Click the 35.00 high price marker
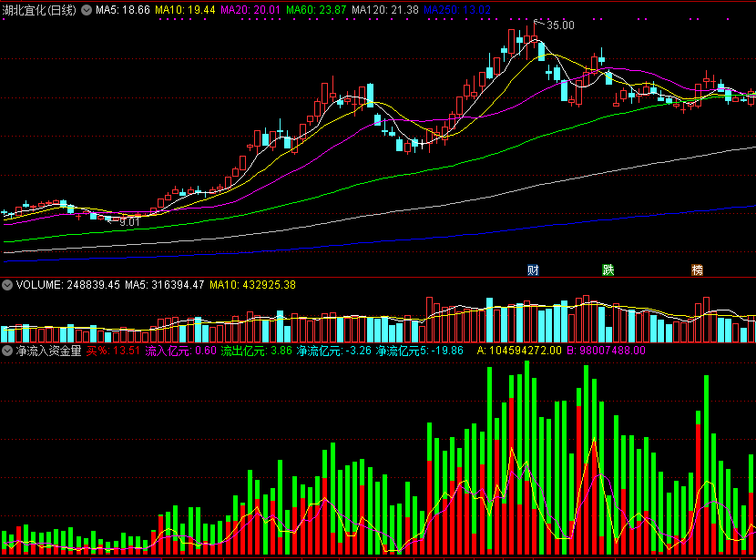The width and height of the screenshot is (756, 560). [x=560, y=25]
